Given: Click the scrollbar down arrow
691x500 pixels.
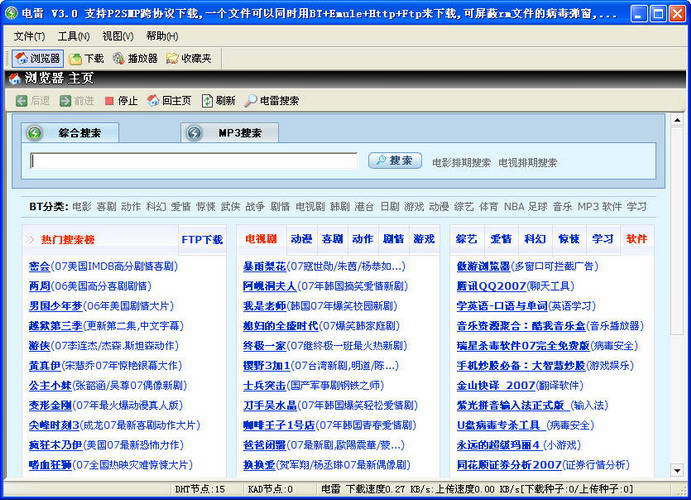Looking at the screenshot, I should click(677, 470).
